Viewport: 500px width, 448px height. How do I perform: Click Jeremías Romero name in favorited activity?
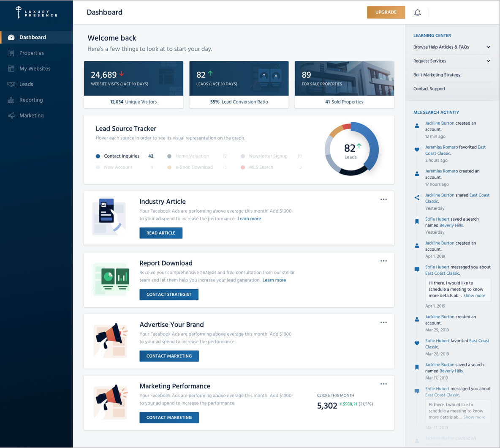pos(441,147)
